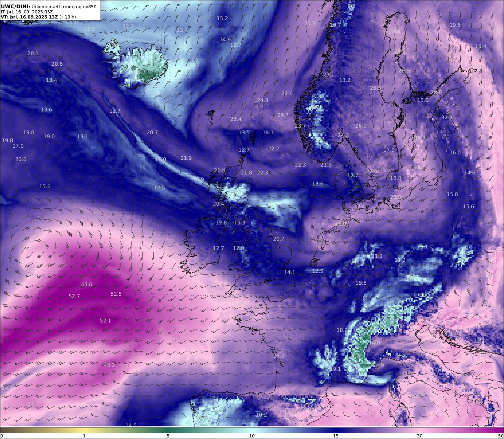Screen dimensions: 504x439
Task: Click the 0 tick on the color scale
Action: (x=2, y=435)
